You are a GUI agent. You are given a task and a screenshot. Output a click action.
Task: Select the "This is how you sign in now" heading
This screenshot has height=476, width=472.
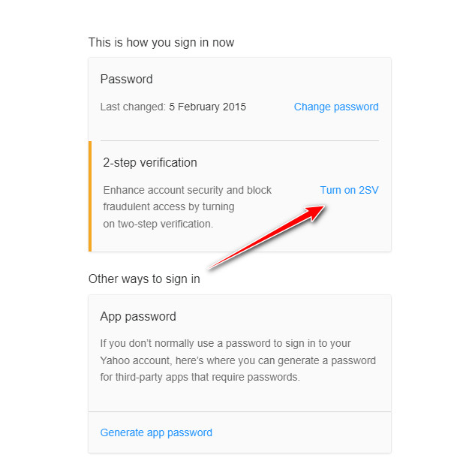point(161,43)
